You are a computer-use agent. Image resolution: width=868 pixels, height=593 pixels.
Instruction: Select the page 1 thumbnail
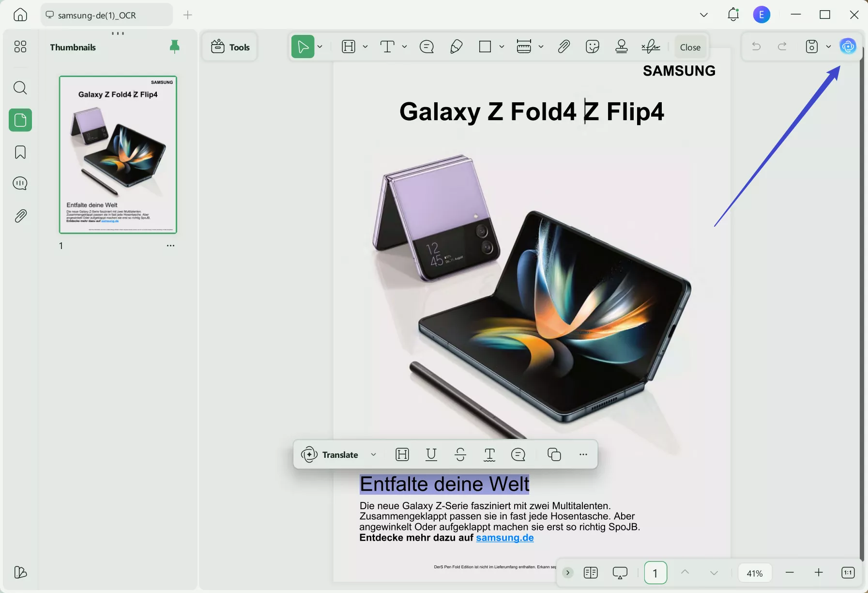pyautogui.click(x=118, y=155)
